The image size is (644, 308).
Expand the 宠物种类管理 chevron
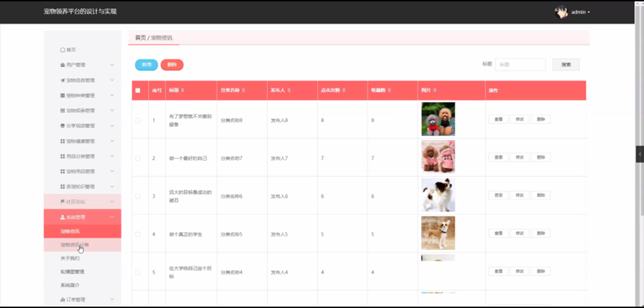112,95
